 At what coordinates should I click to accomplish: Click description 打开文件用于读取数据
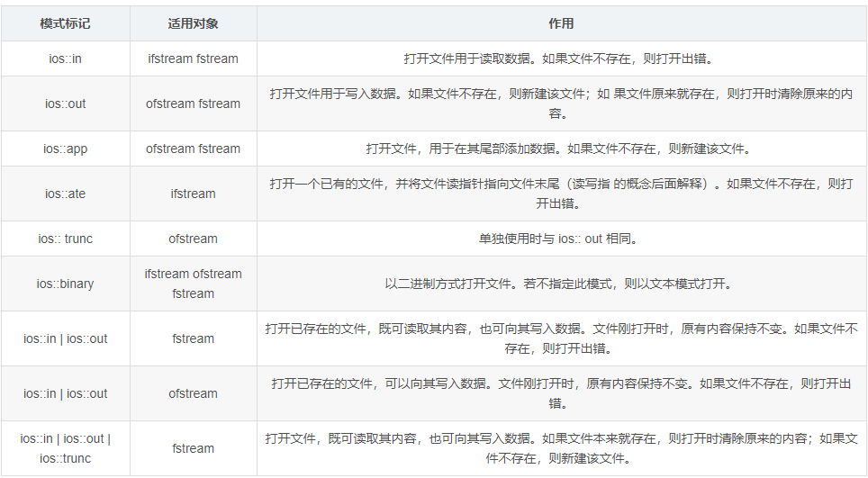561,59
